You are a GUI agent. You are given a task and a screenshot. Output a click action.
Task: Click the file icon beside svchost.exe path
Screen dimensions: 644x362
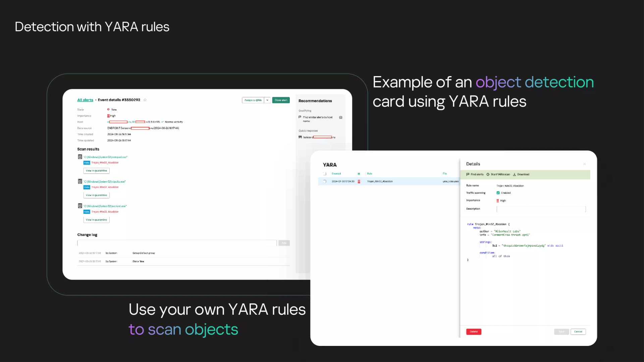[x=80, y=206]
